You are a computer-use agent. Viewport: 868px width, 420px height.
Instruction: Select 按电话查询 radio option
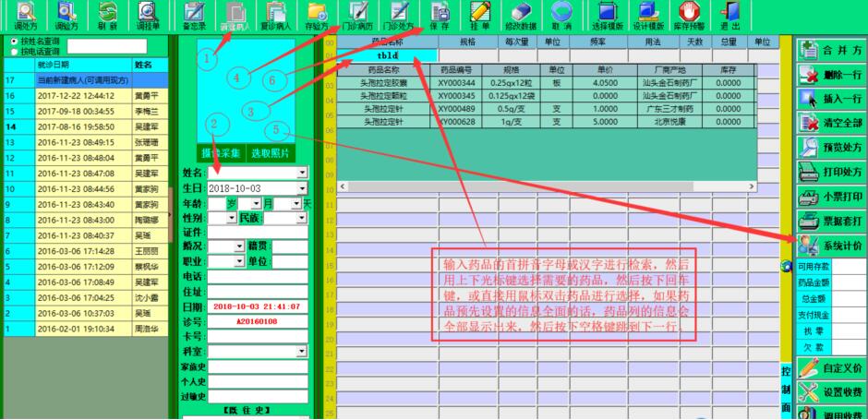point(12,52)
